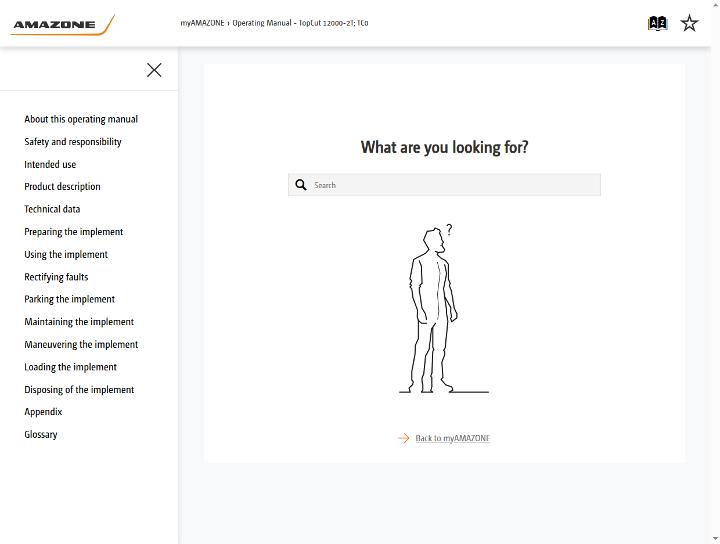Click the star favorites icon

click(689, 23)
